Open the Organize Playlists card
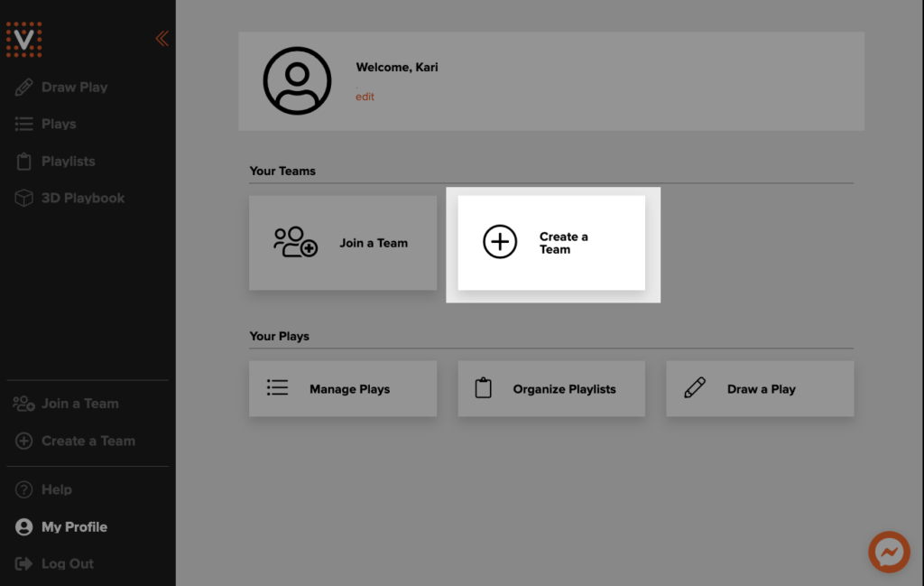924x586 pixels. coord(551,389)
